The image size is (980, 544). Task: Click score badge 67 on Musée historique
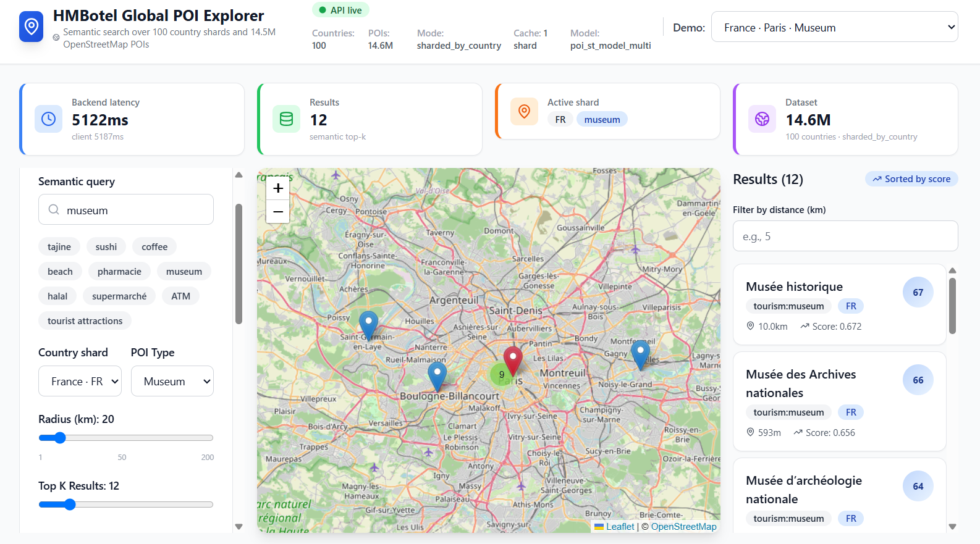(x=918, y=292)
